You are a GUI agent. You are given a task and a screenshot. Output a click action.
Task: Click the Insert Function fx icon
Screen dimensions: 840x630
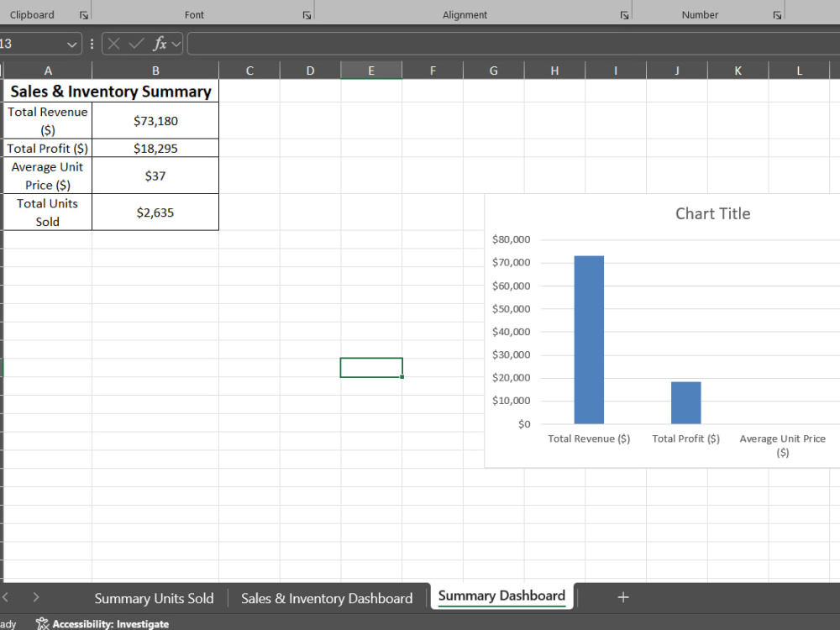click(160, 44)
